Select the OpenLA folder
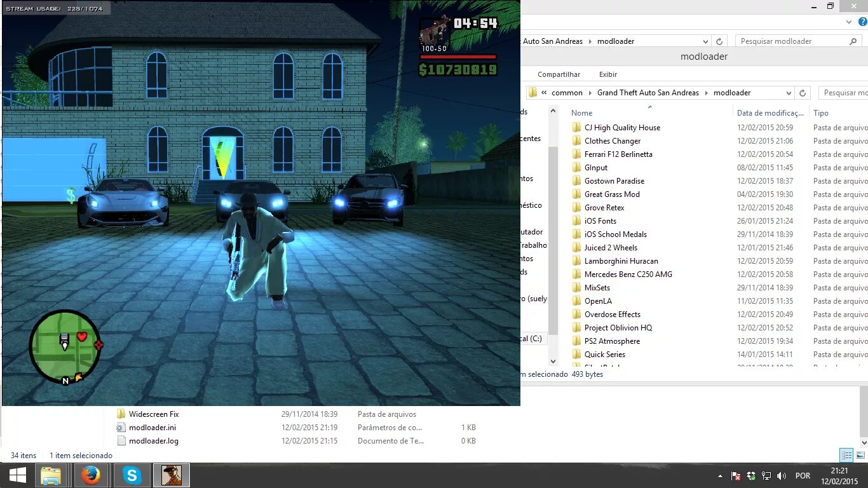Image resolution: width=868 pixels, height=488 pixels. (x=598, y=301)
